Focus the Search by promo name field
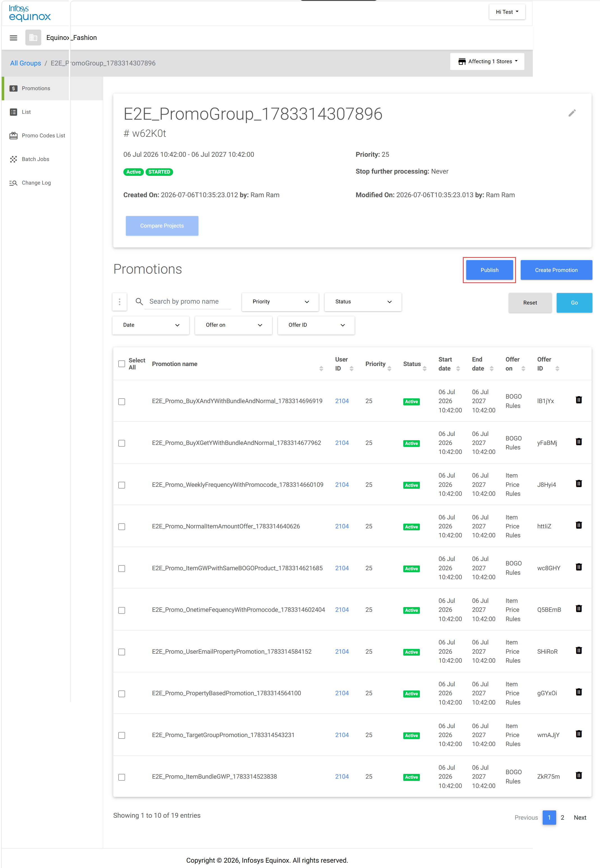 click(x=188, y=301)
